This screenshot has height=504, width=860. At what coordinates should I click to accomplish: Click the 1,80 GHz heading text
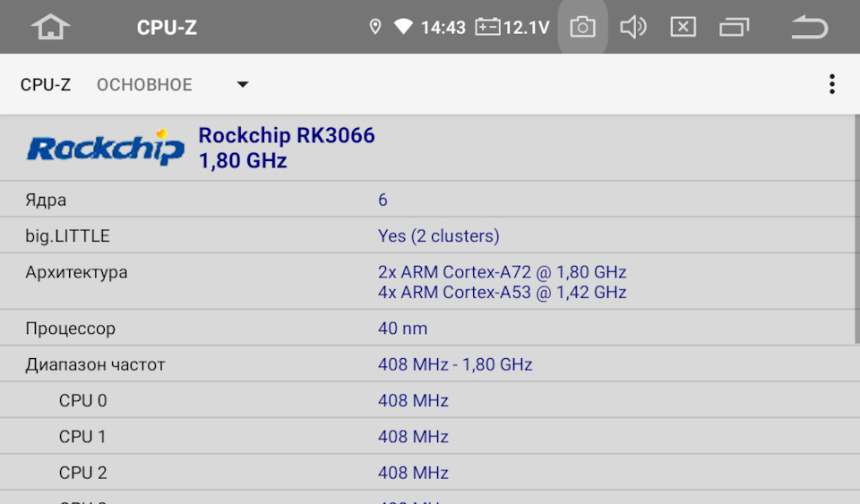coord(243,161)
